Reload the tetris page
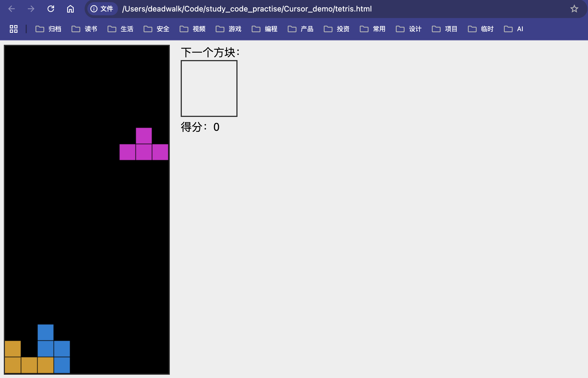Screen dimensions: 588x378 click(51, 9)
